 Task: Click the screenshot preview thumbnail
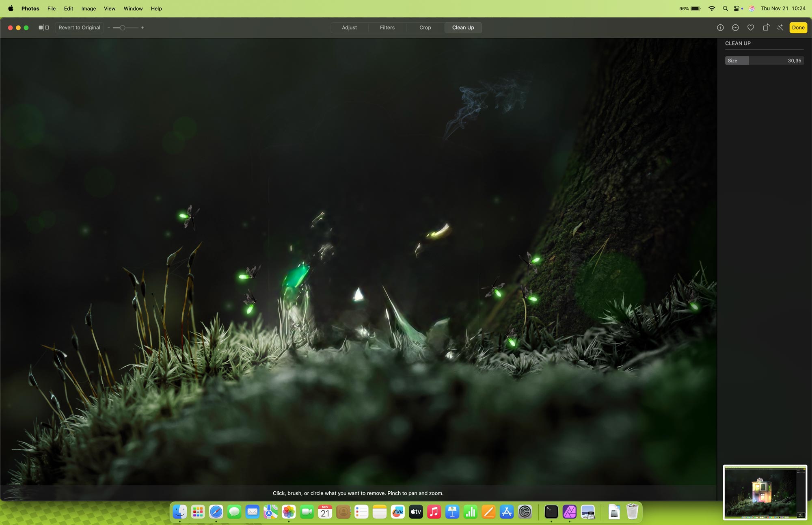click(x=765, y=493)
